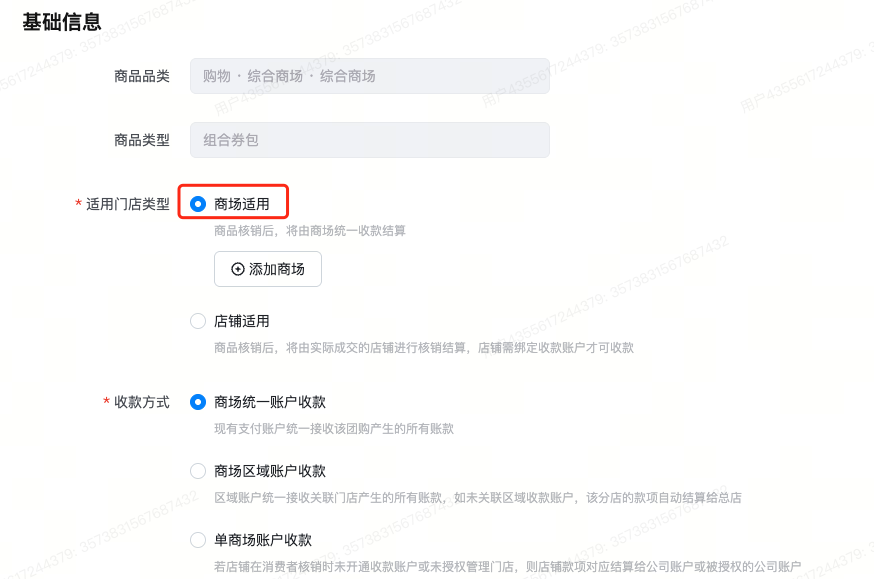874x579 pixels.
Task: Click the description under 店铺适用
Action: click(x=424, y=348)
